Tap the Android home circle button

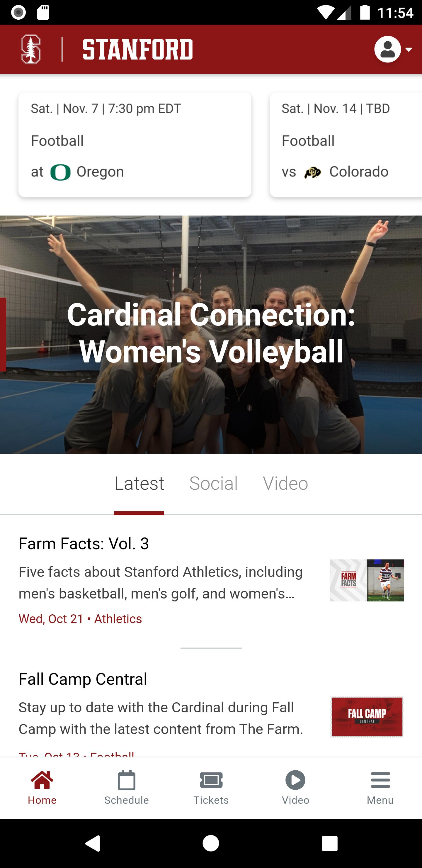click(x=211, y=843)
